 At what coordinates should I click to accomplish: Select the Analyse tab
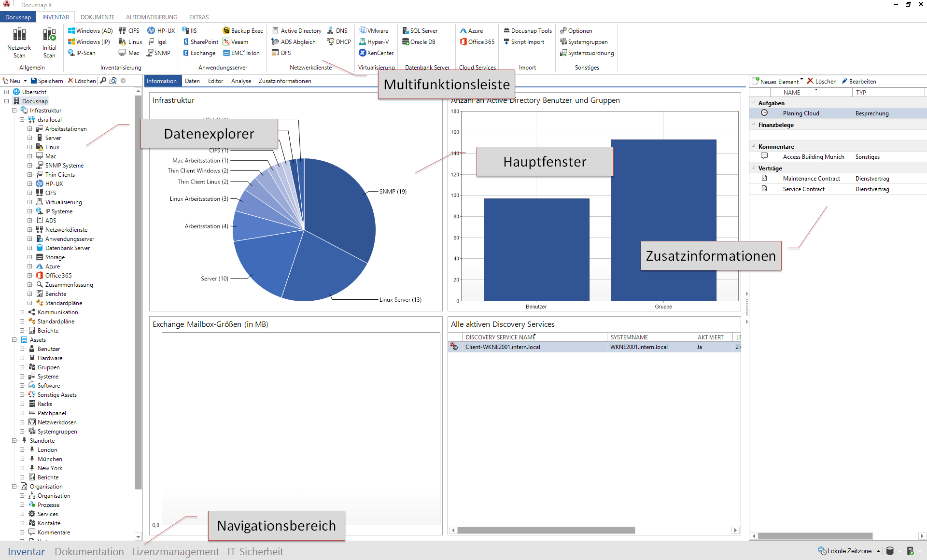(240, 81)
